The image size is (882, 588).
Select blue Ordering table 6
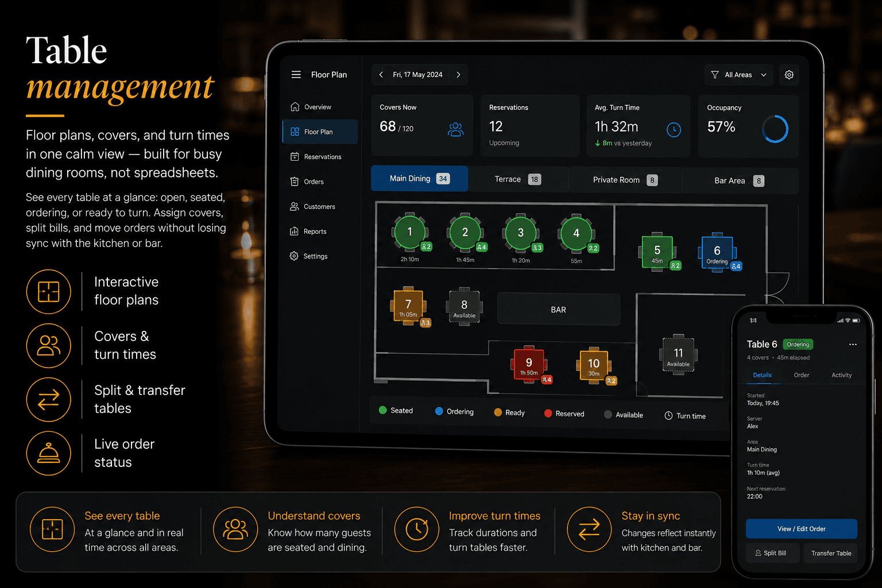pyautogui.click(x=717, y=253)
